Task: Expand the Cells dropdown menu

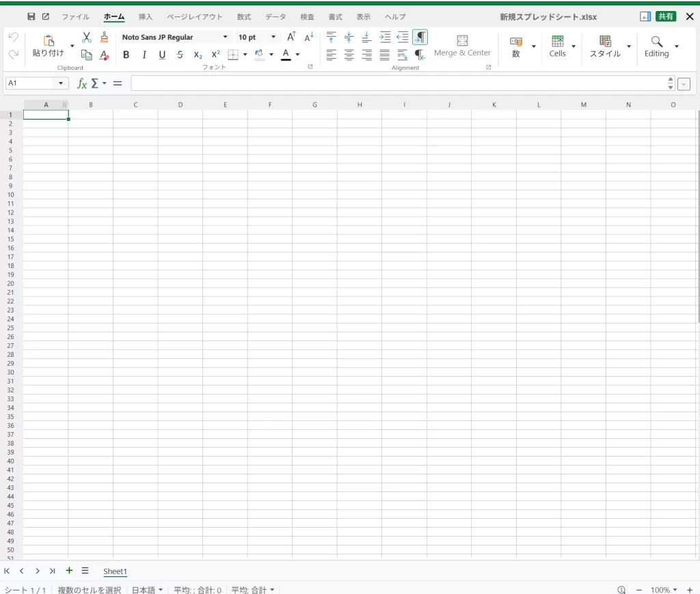Action: coord(573,46)
